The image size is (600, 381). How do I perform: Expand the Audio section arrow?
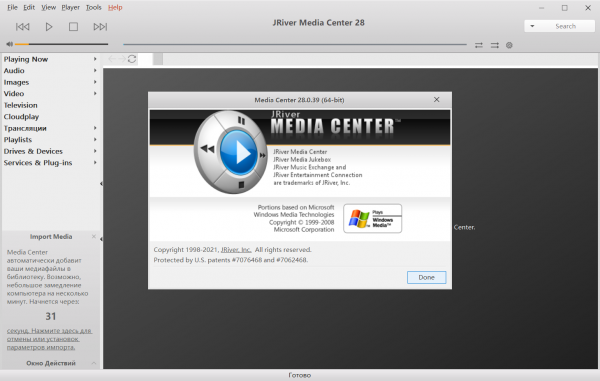(95, 70)
